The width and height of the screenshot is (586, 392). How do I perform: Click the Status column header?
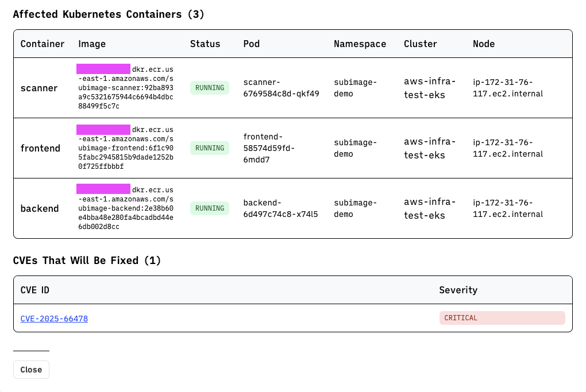(205, 44)
